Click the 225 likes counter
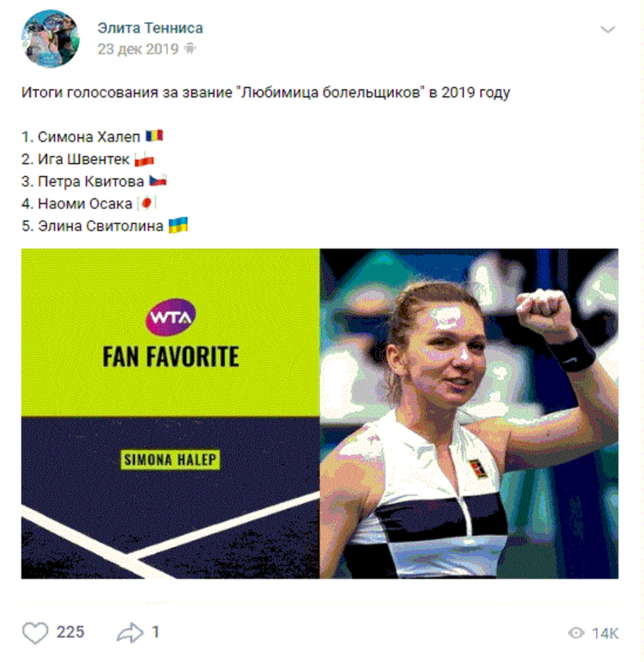The height and width of the screenshot is (662, 644). tap(70, 632)
